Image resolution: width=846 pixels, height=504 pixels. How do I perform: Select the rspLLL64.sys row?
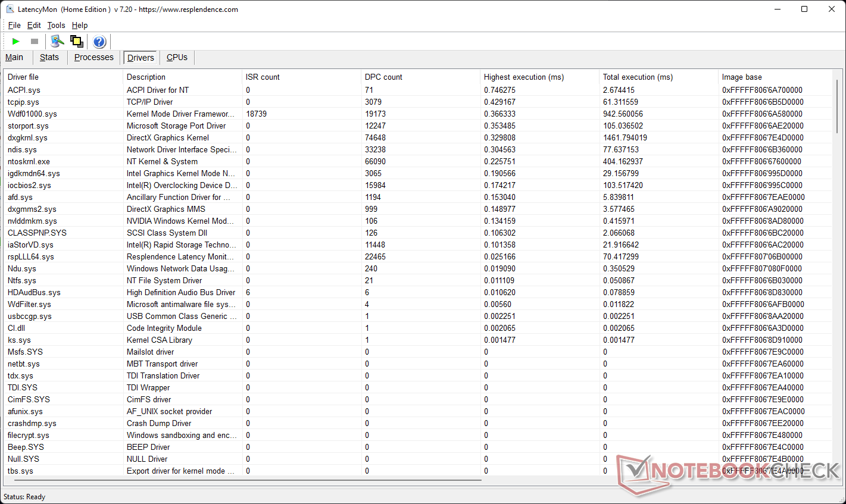click(x=419, y=256)
